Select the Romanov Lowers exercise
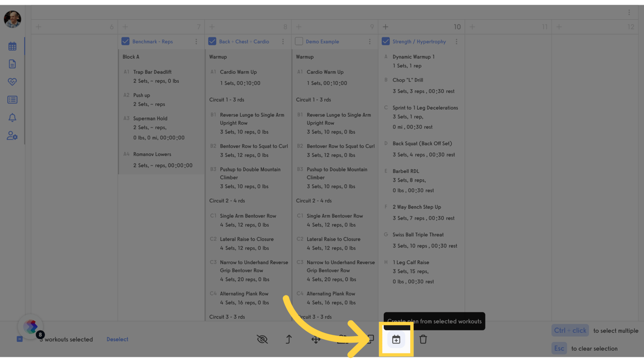The width and height of the screenshot is (644, 362). point(152,154)
